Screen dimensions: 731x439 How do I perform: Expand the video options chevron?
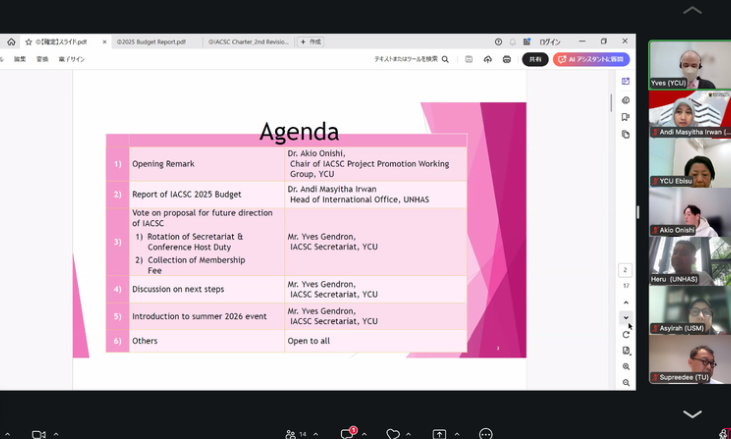pyautogui.click(x=56, y=434)
